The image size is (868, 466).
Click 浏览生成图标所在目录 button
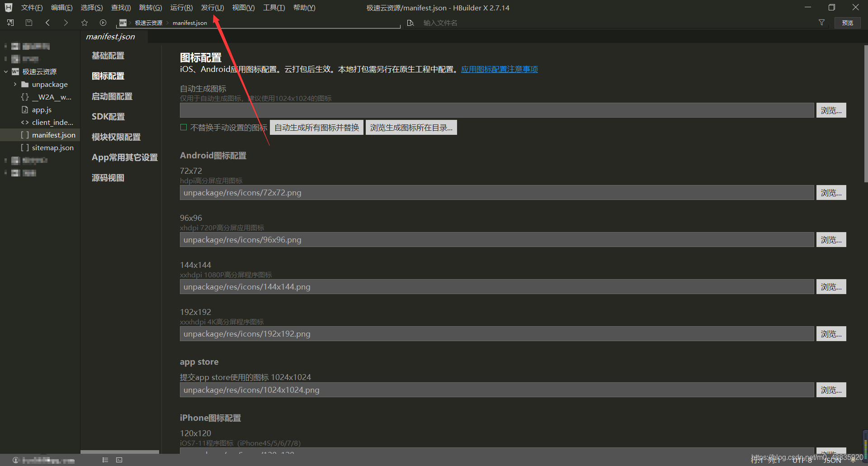[411, 128]
